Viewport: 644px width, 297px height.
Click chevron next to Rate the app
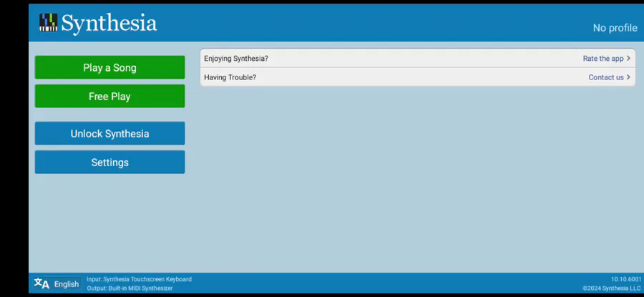(x=628, y=59)
